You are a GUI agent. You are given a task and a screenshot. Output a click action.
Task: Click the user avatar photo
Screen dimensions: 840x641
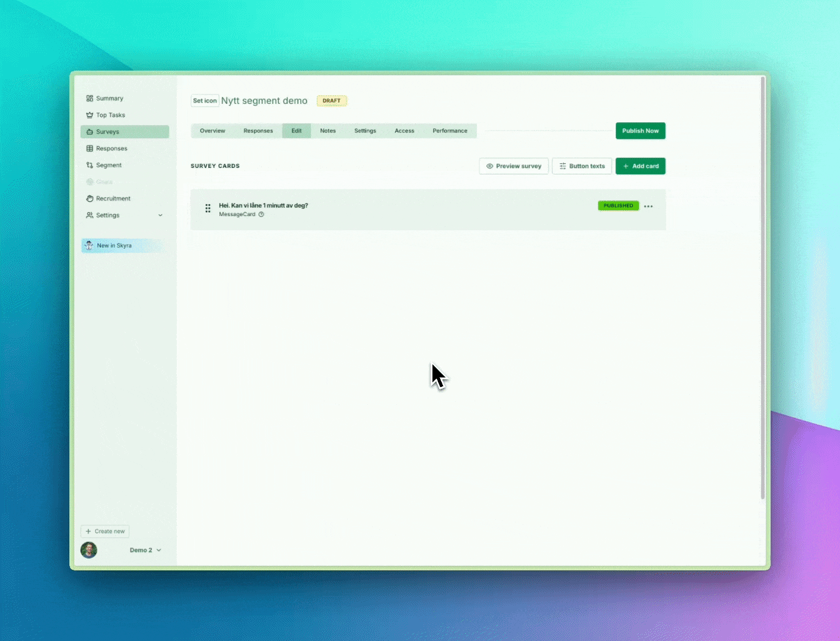click(x=89, y=550)
